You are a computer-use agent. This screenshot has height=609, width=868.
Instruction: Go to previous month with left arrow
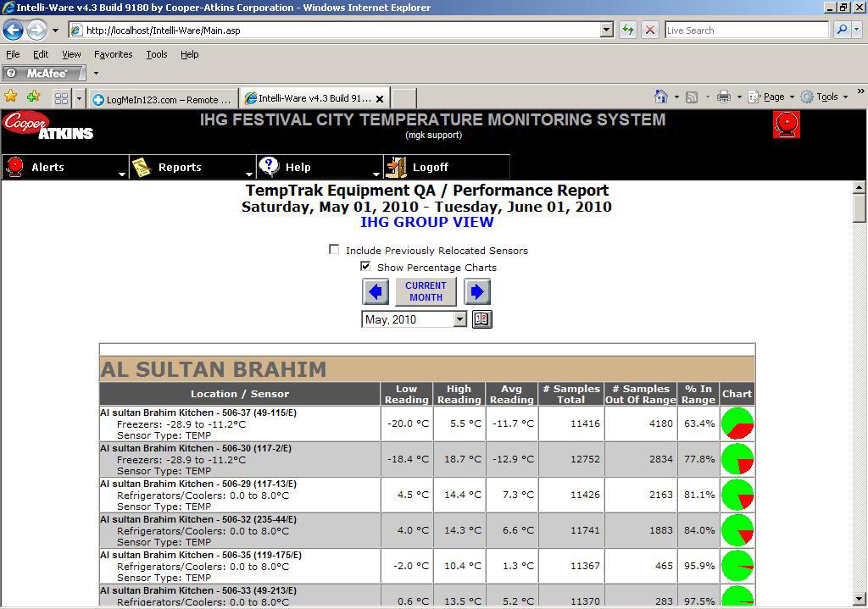point(376,291)
